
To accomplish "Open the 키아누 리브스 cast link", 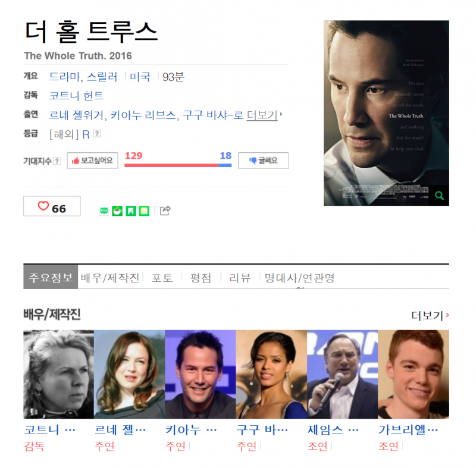I will (143, 115).
